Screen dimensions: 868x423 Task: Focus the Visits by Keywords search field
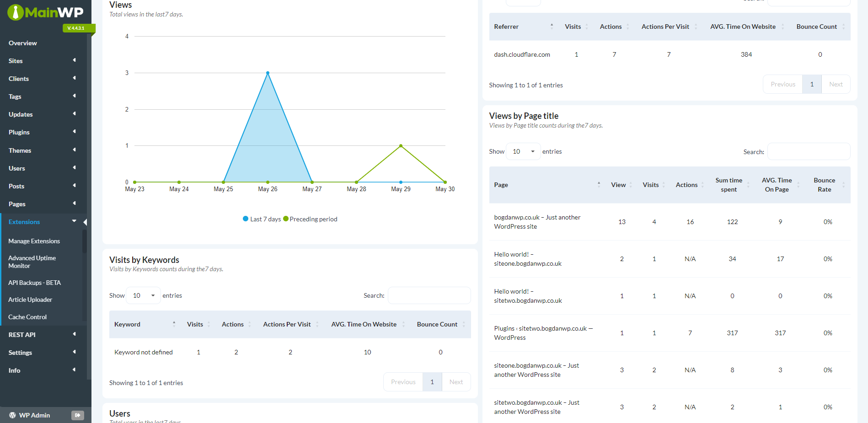pos(429,295)
